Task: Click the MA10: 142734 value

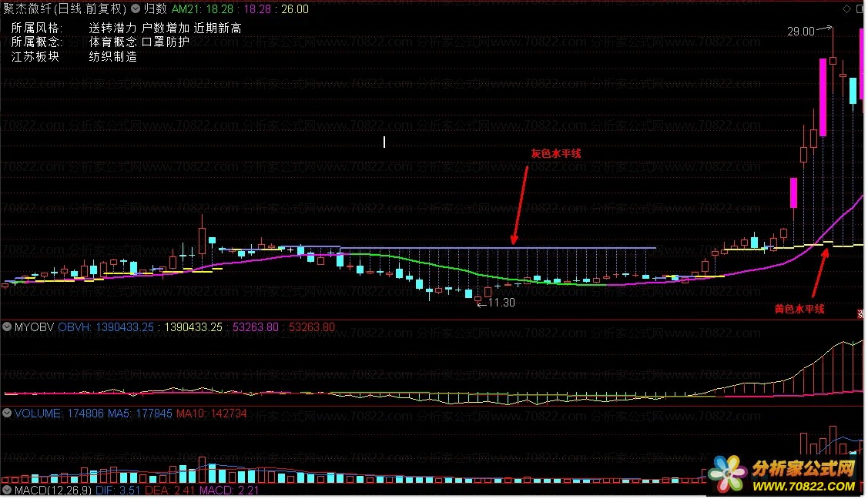Action: (x=212, y=414)
